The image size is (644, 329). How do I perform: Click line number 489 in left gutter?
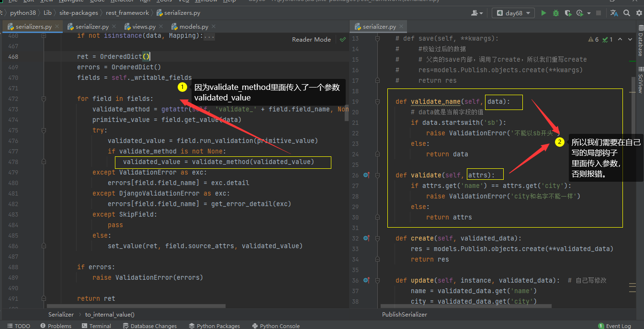13,277
